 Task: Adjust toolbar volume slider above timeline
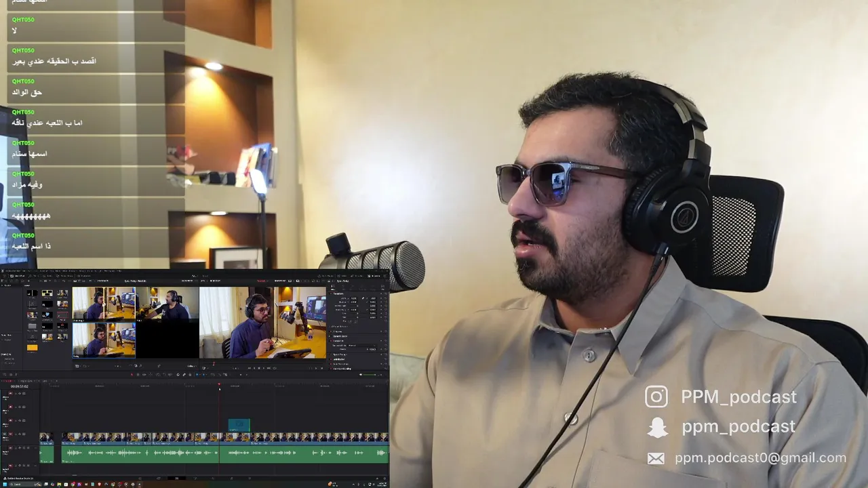point(369,375)
